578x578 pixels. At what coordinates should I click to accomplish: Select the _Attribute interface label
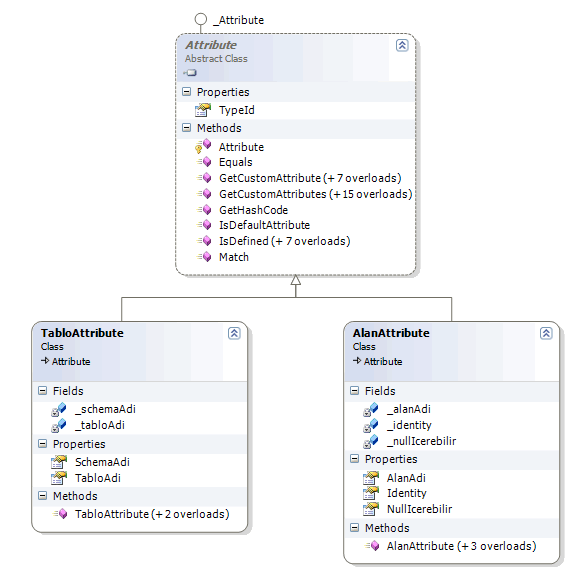239,20
